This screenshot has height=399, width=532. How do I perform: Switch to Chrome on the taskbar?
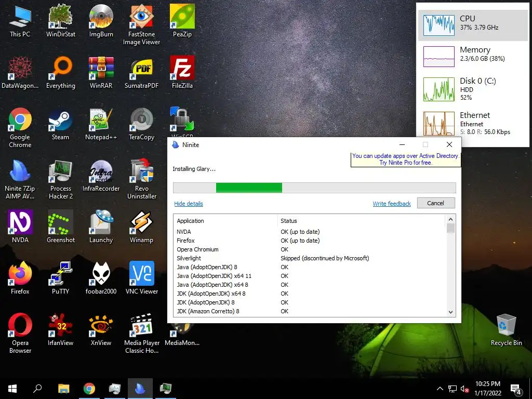point(89,389)
